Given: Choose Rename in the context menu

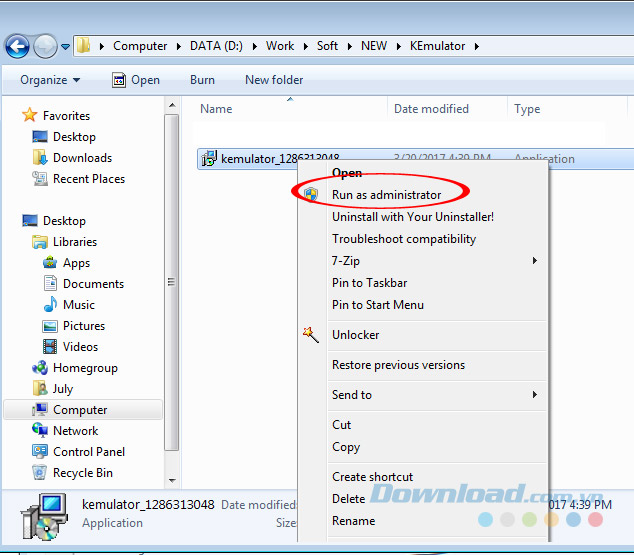Looking at the screenshot, I should coord(353,521).
